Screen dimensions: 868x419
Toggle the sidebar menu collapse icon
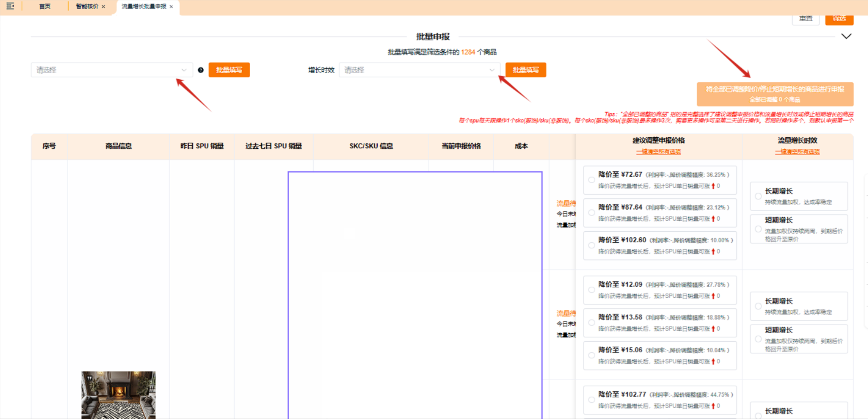pyautogui.click(x=10, y=6)
